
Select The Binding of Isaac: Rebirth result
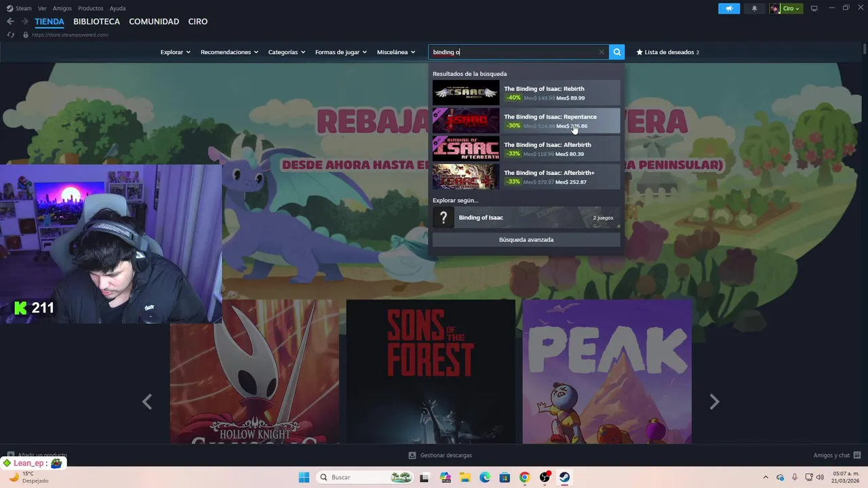(526, 93)
